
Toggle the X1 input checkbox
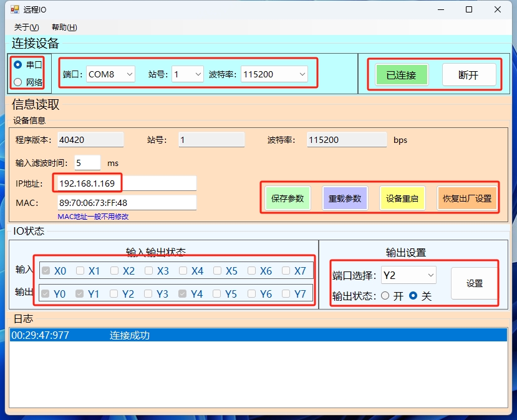[80, 271]
